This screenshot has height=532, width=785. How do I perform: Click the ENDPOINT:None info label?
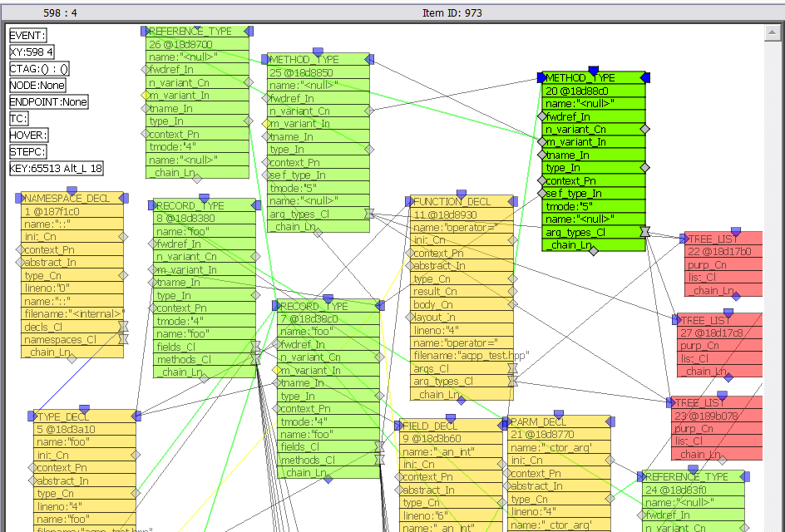(x=48, y=102)
